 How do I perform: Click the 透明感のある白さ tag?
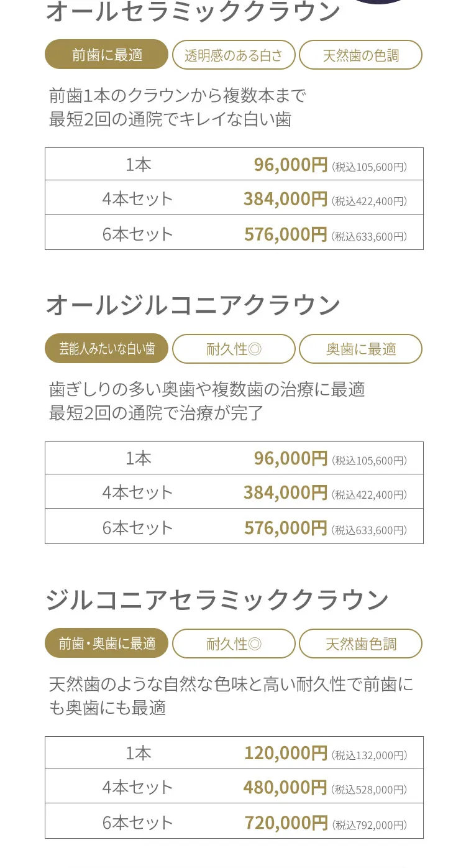point(234,55)
